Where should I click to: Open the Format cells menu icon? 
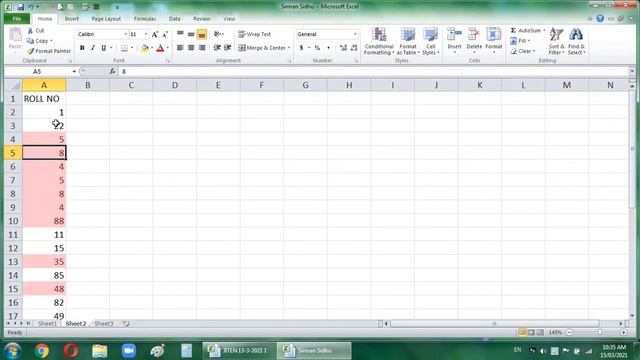[x=493, y=34]
